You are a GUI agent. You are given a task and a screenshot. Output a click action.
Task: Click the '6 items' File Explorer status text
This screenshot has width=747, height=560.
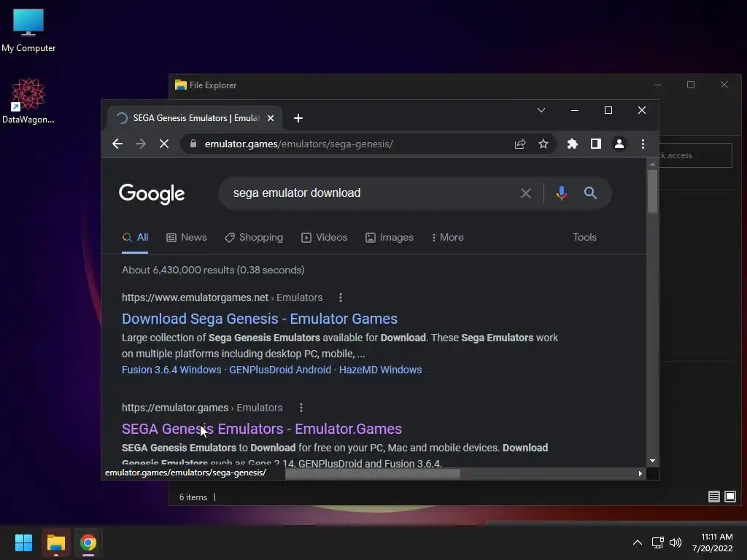coord(193,497)
